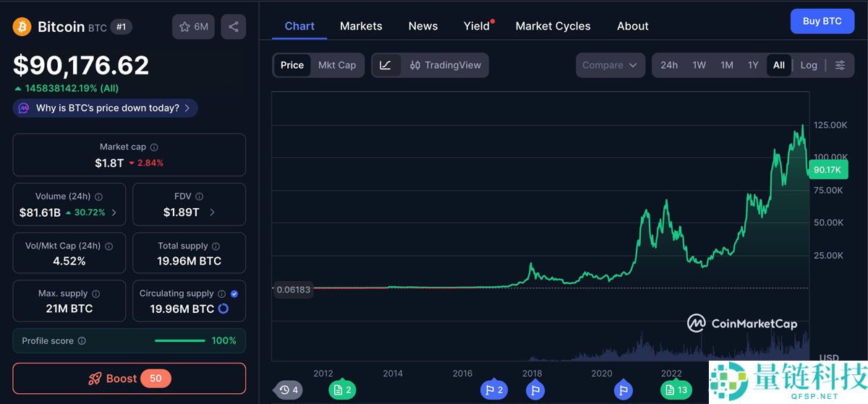Set chart range to 1Y
This screenshot has height=404, width=868.
pyautogui.click(x=753, y=65)
